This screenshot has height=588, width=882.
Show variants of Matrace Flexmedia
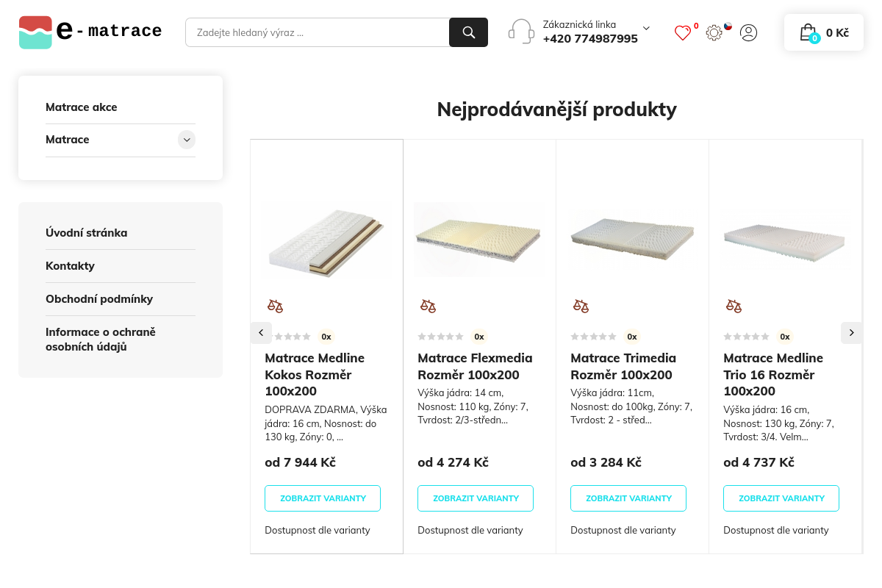476,498
